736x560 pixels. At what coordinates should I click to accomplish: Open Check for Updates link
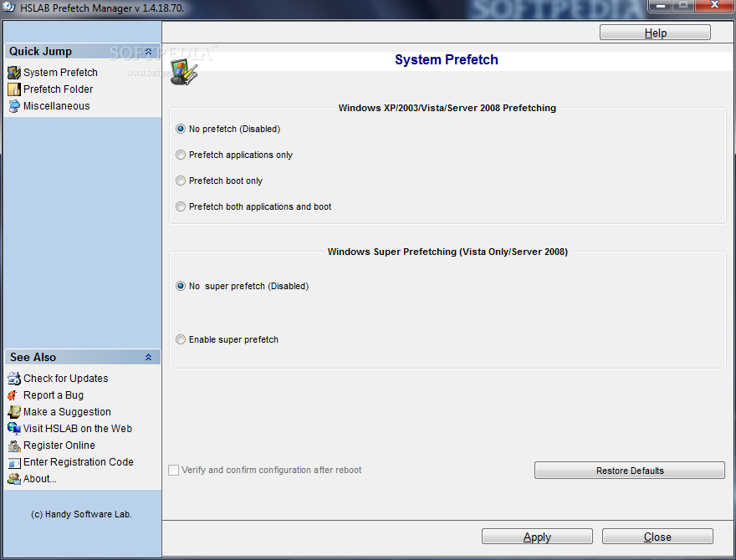tap(66, 379)
